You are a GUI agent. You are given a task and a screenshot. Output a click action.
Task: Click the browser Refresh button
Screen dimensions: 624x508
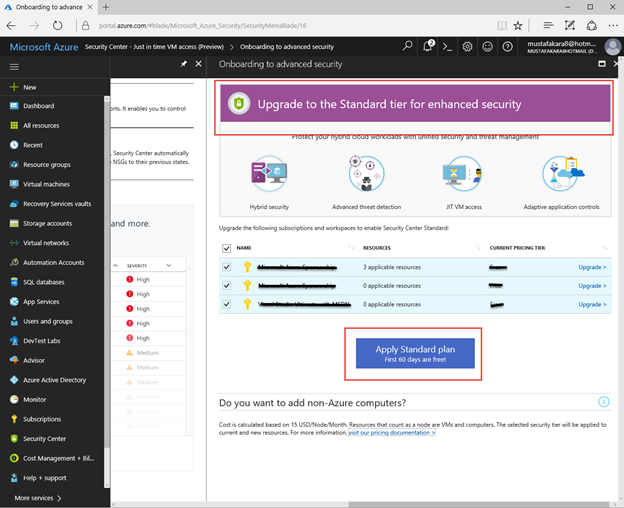click(58, 26)
